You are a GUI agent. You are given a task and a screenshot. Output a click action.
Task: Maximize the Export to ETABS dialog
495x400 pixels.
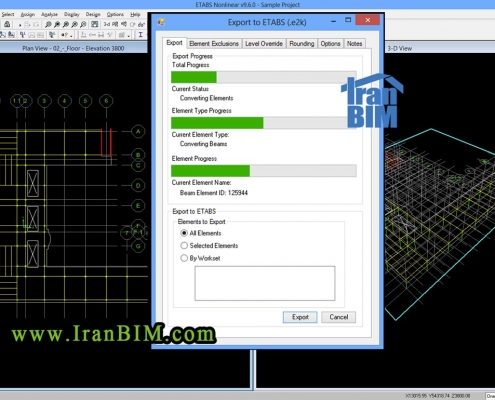(348, 20)
